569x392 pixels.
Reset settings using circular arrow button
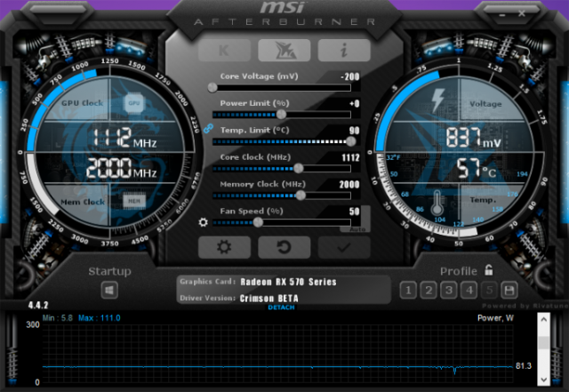click(x=284, y=248)
